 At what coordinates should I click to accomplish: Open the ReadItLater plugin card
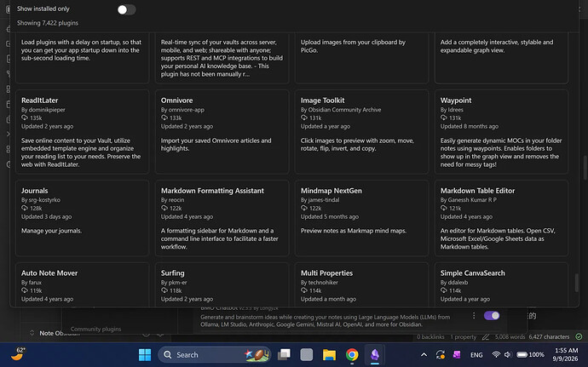pos(82,132)
